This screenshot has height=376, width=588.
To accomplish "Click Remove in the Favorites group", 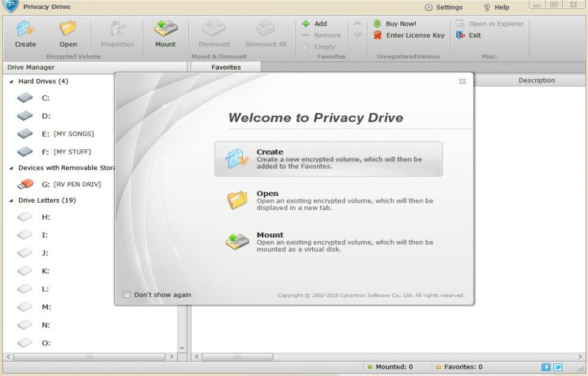I will 322,35.
